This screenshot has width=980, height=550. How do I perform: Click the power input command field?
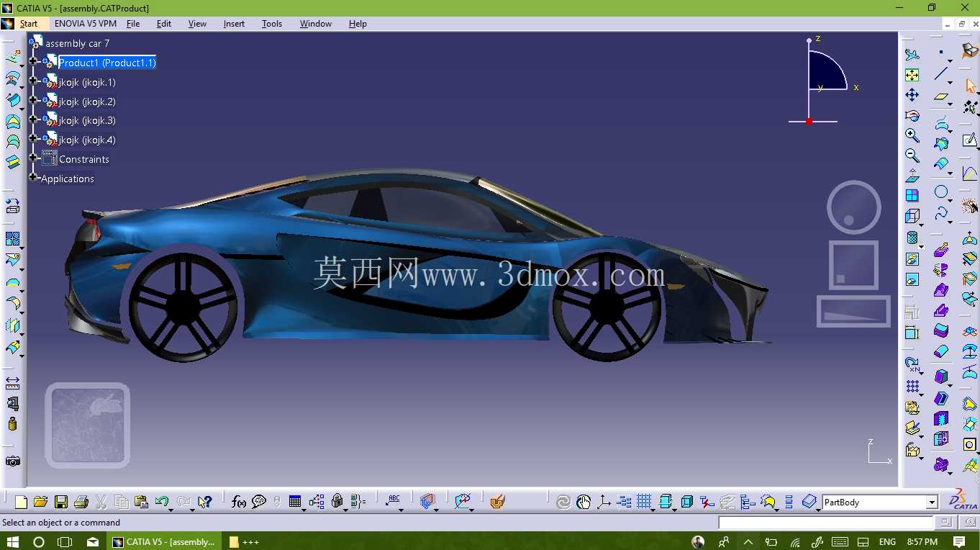click(x=826, y=523)
